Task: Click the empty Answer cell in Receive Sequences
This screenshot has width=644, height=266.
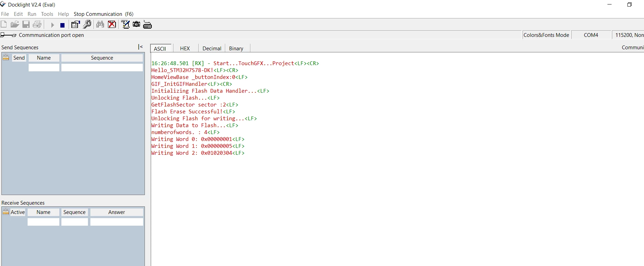Action: 117,222
